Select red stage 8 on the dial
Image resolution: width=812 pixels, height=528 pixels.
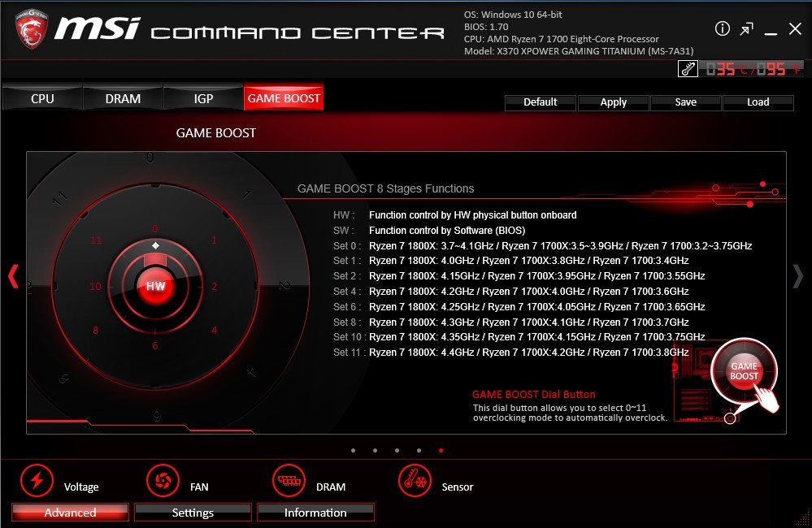tap(95, 331)
